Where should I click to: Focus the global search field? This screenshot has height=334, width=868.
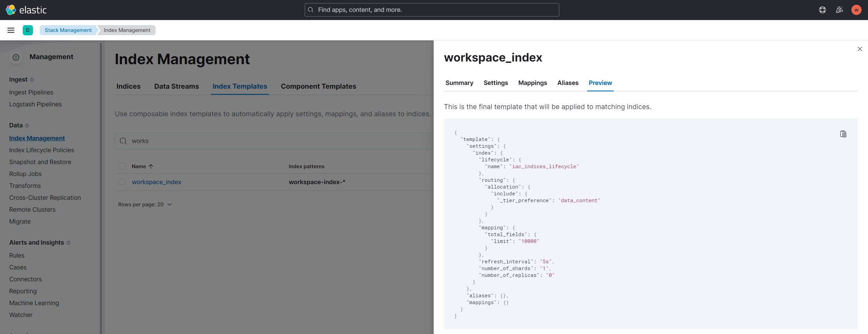[432, 10]
